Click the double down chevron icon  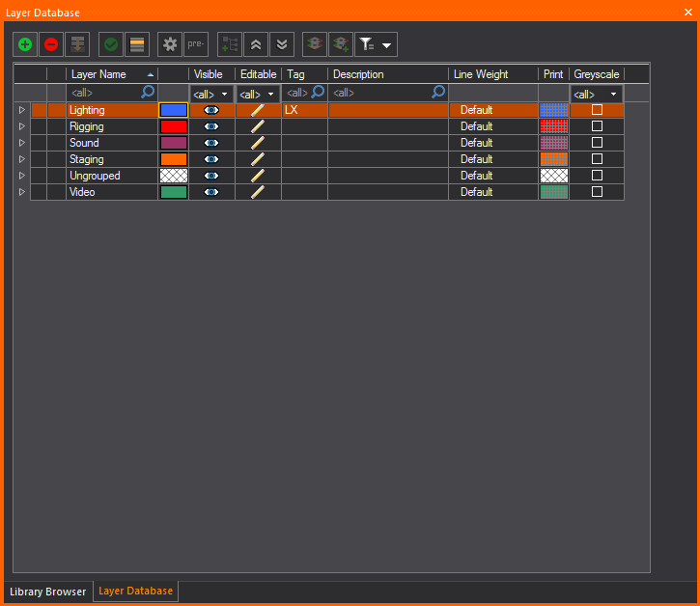point(282,44)
